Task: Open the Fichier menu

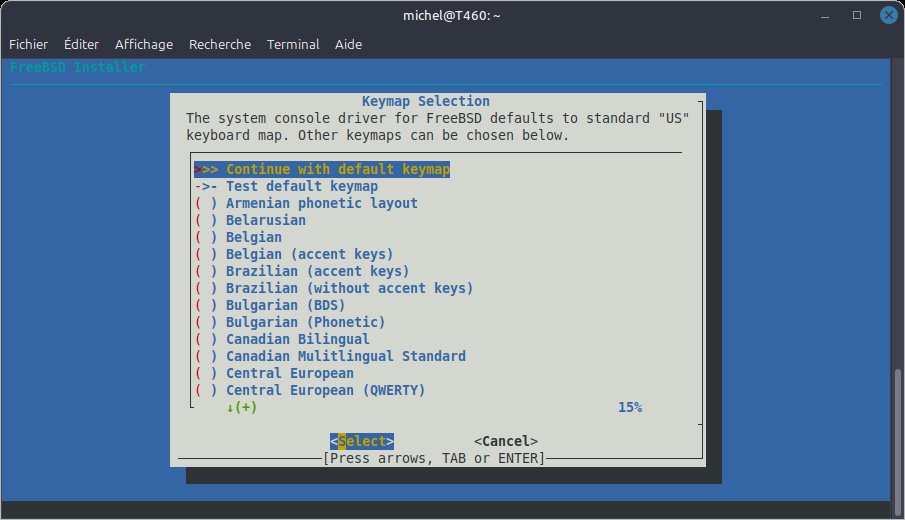Action: pos(29,44)
